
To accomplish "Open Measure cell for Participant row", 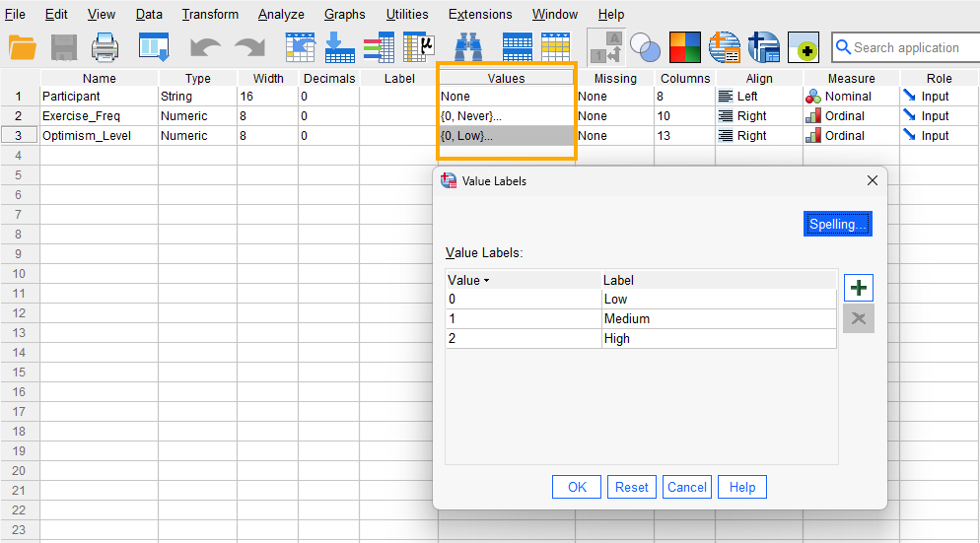I will [851, 97].
